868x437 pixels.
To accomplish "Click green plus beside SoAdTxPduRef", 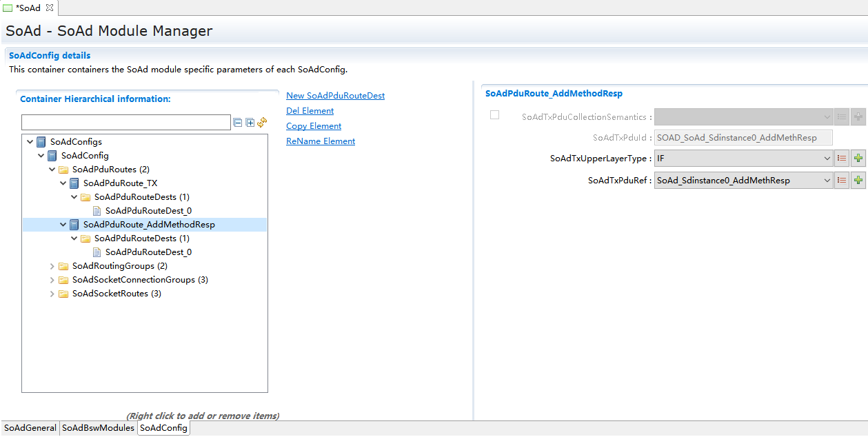I will tap(858, 181).
